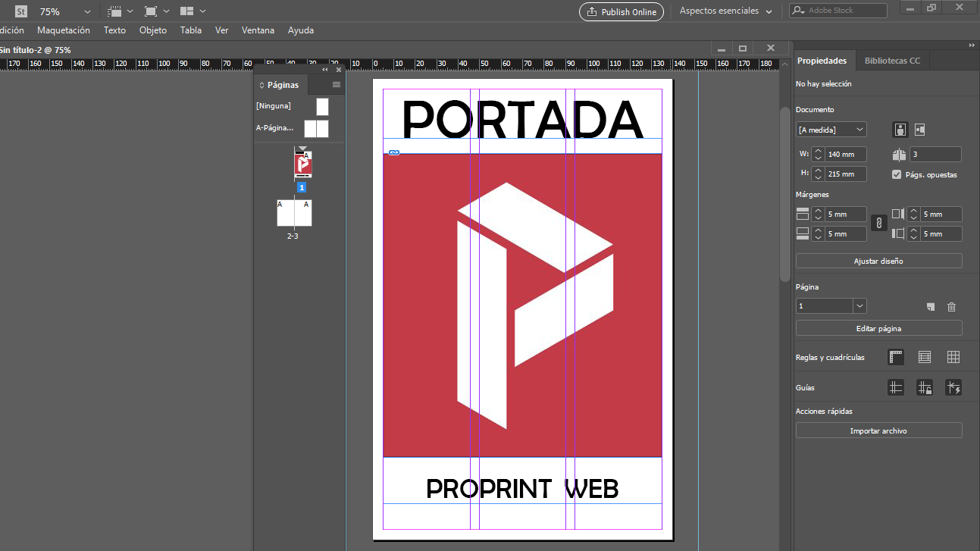
Task: Click the Importar archivo button
Action: coord(878,430)
